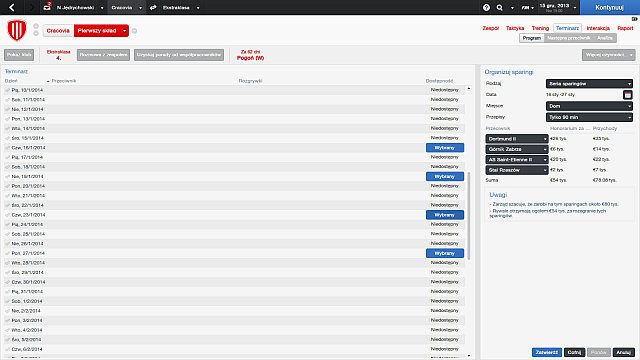Click the transfer arrows icon beside Ekstraklasa
The image size is (640, 360).
(x=153, y=7)
